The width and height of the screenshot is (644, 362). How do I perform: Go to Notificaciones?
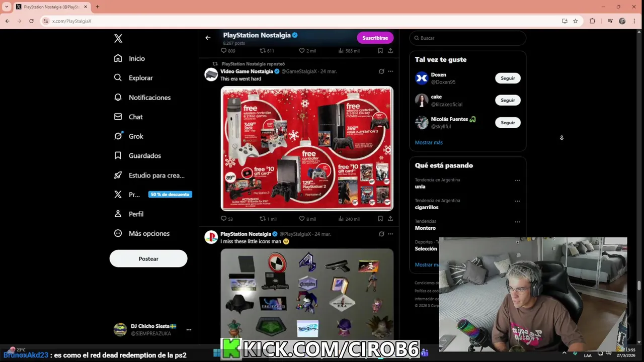pos(142,97)
